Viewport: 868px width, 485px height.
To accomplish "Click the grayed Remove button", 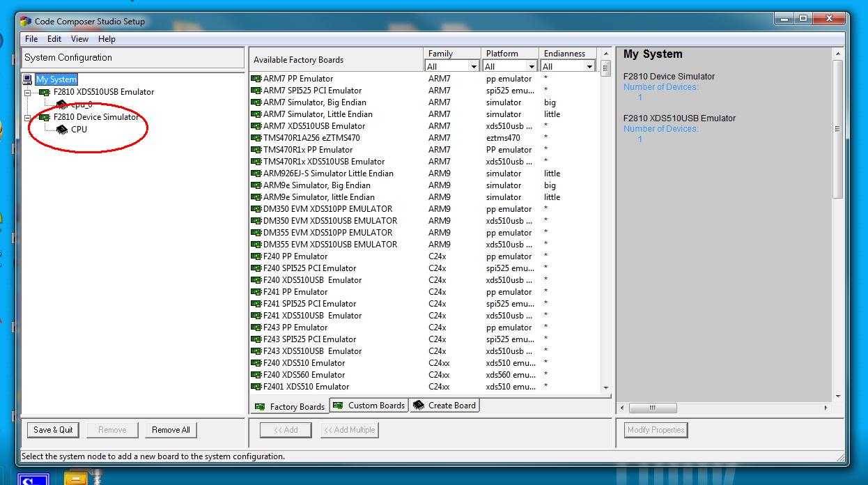I will [x=112, y=430].
